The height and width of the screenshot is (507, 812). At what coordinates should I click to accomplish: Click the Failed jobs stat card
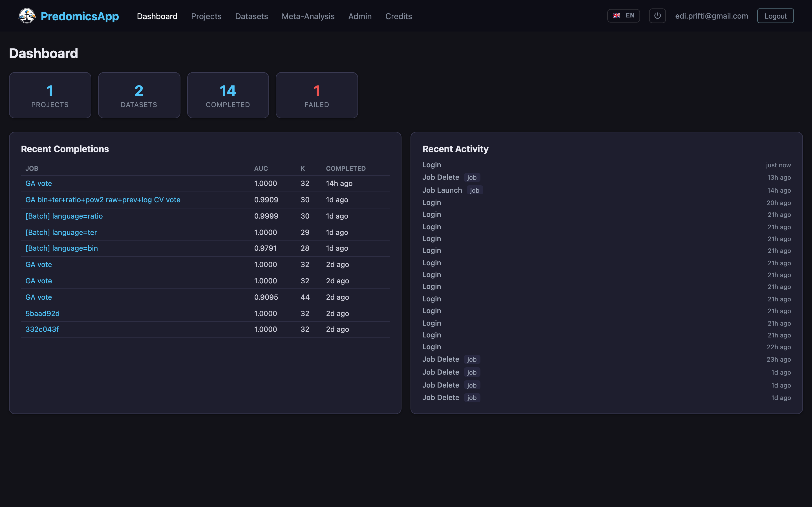point(316,95)
